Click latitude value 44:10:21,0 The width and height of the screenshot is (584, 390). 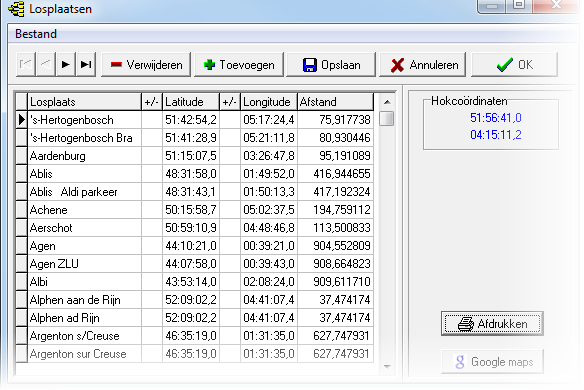coord(191,246)
